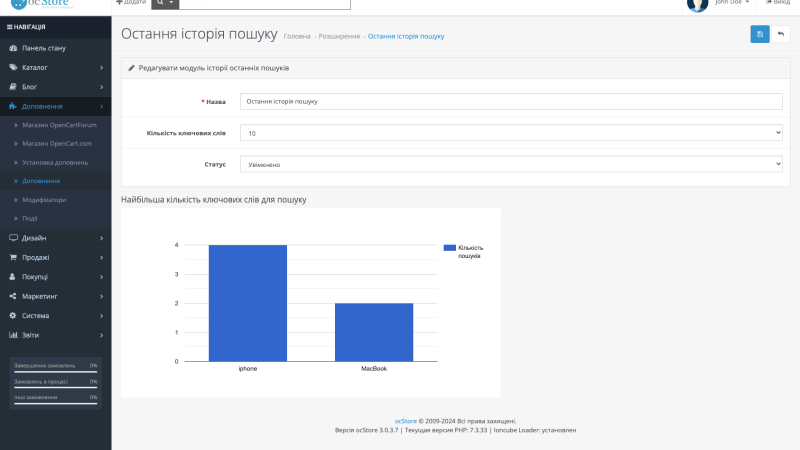
Task: Click the Завершених замовлень progress bar
Action: (56, 371)
